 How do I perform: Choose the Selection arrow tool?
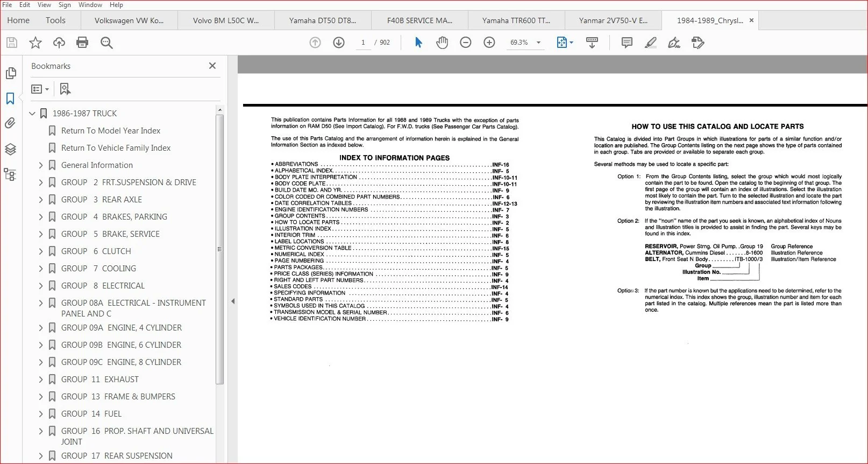coord(418,43)
